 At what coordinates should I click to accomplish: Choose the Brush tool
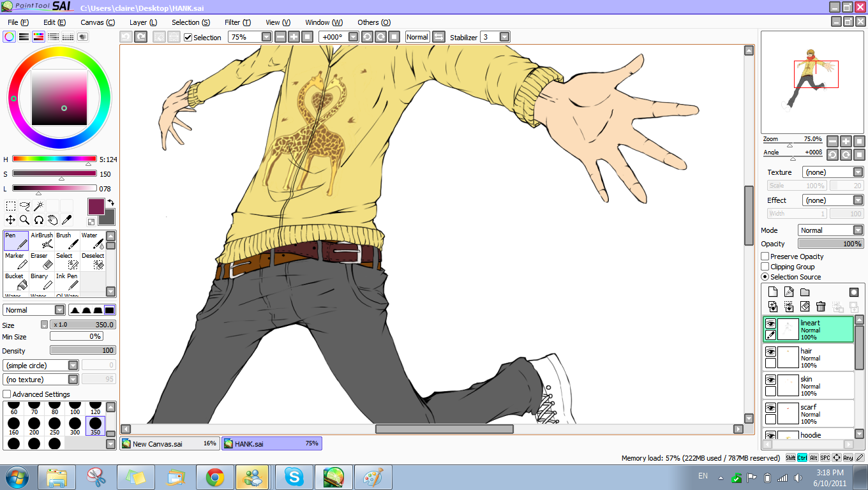67,241
